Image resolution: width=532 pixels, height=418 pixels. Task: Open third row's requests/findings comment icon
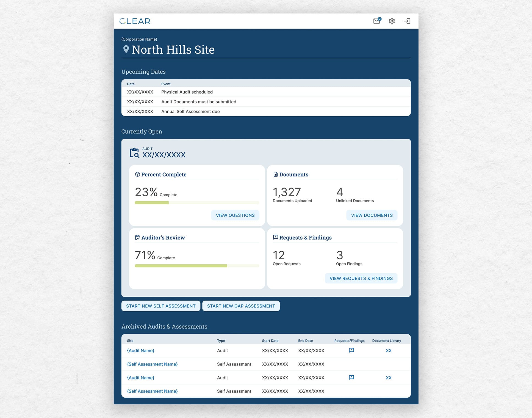point(351,377)
